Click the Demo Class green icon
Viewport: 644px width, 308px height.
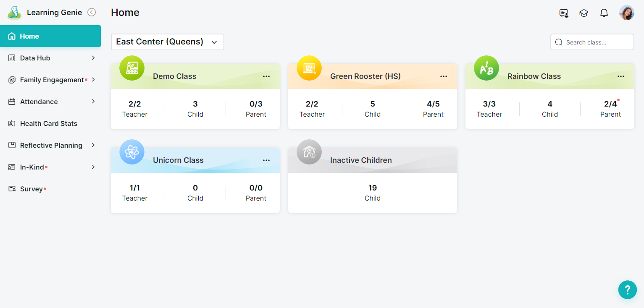coord(132,68)
